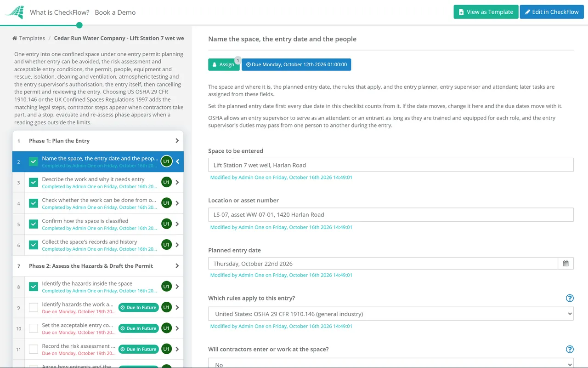Click the U1 avatar on Identify hazards the work row
This screenshot has height=368, width=588.
tap(166, 308)
